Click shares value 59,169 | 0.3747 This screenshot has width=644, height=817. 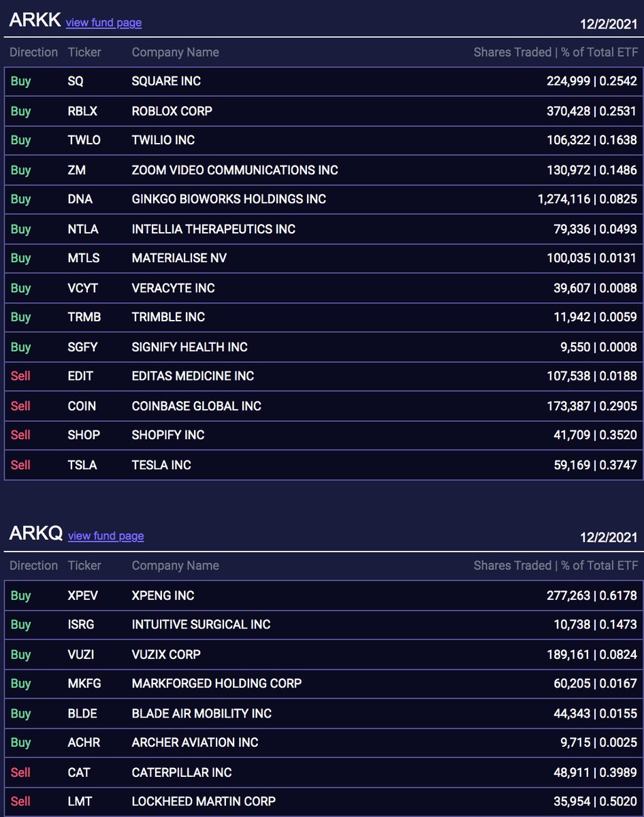[x=595, y=465]
